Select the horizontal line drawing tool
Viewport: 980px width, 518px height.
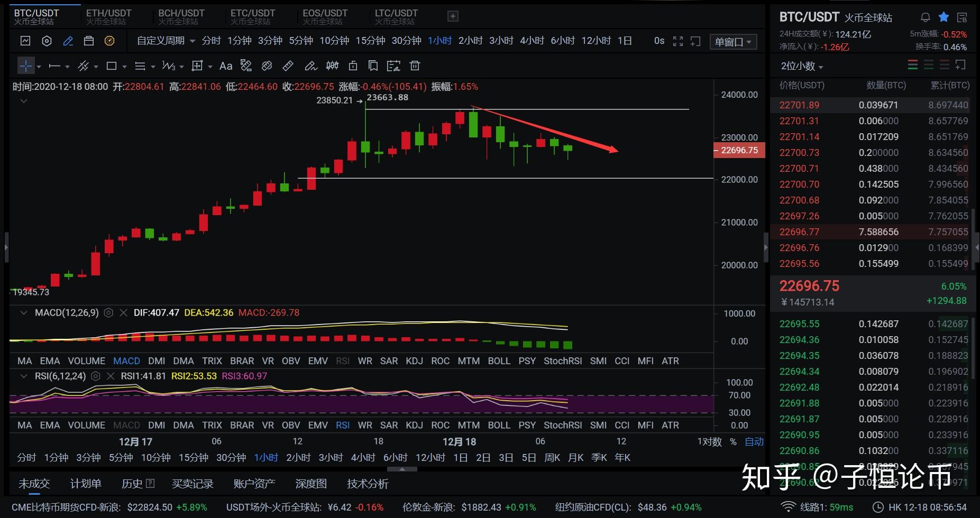(54, 66)
